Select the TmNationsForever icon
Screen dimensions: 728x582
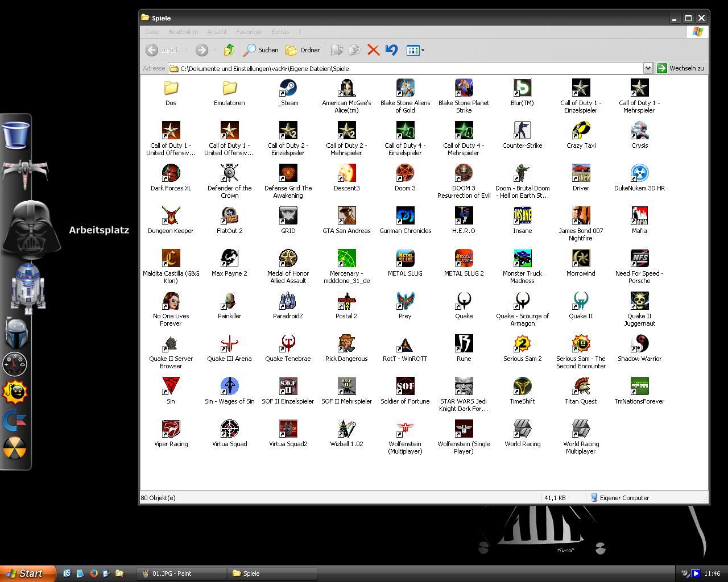639,386
